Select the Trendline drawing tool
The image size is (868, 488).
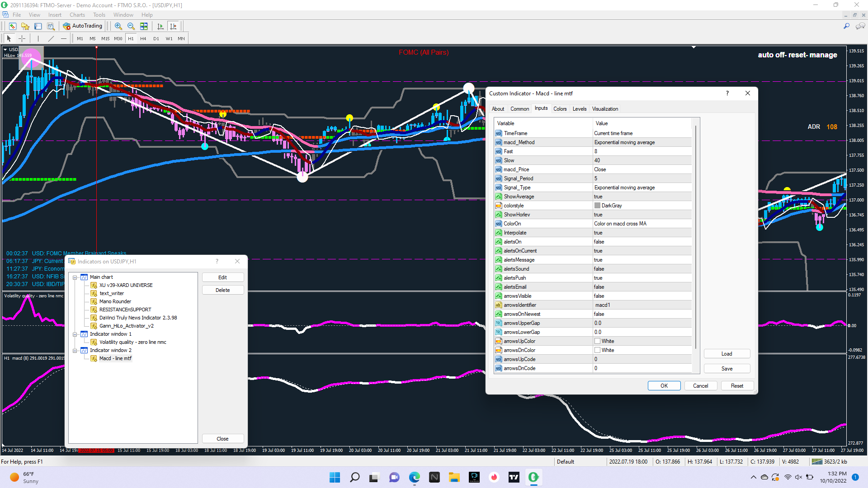[51, 39]
